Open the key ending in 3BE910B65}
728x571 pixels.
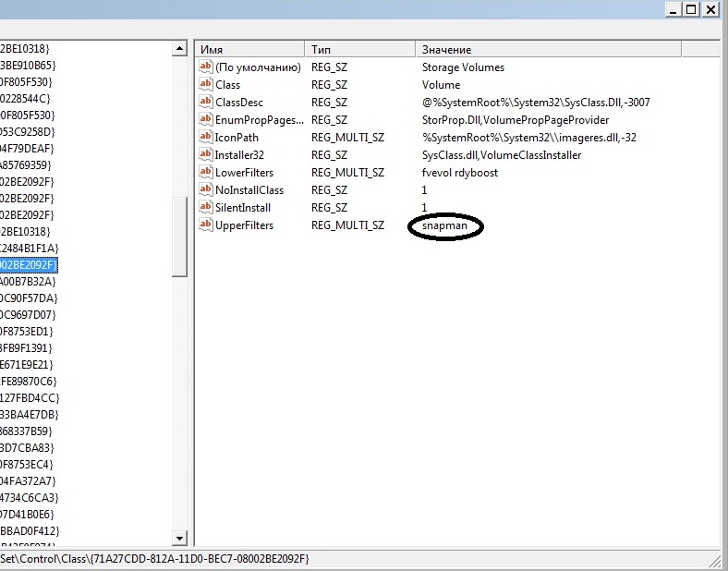coord(28,65)
